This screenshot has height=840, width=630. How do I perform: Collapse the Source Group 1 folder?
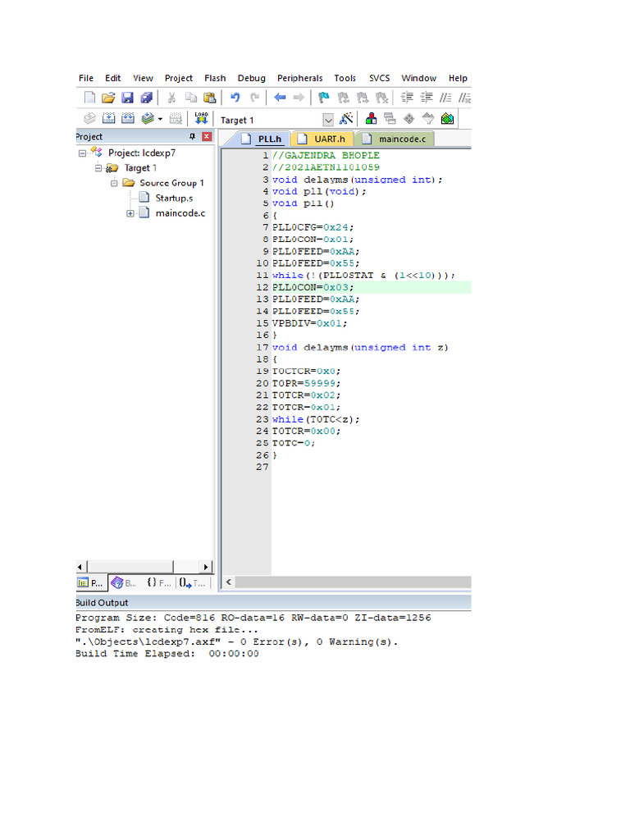pyautogui.click(x=114, y=183)
